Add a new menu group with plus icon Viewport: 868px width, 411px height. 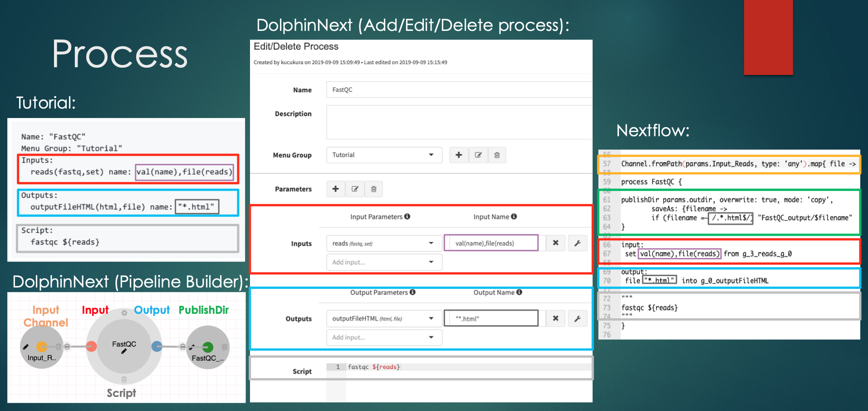click(459, 155)
